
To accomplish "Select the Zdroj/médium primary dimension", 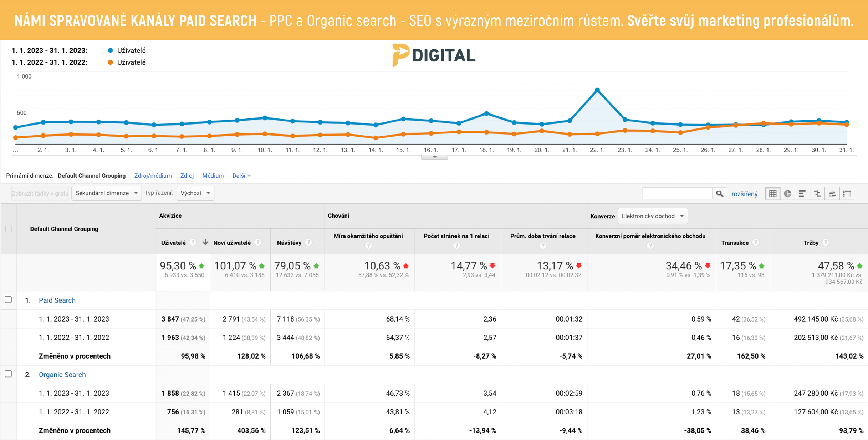I will [x=153, y=176].
